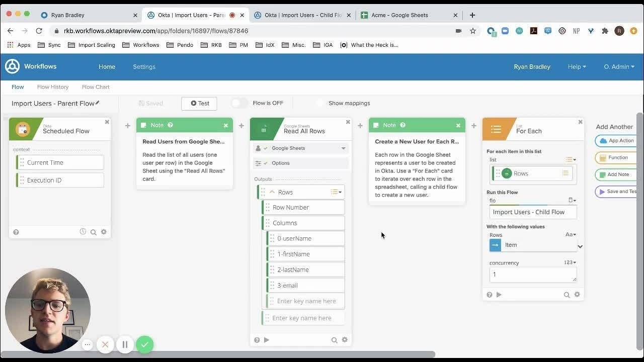Click search icon on Read All Rows card
Image resolution: width=644 pixels, height=362 pixels.
click(x=334, y=340)
